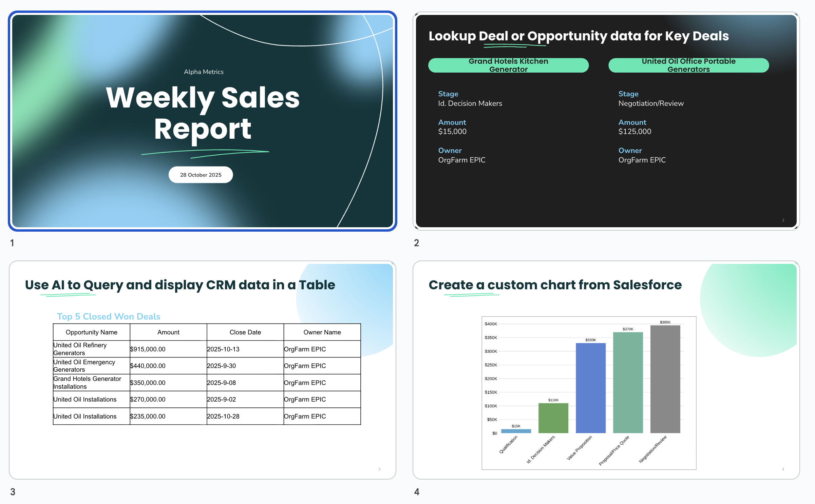Click the 'Grand Hotels Generator Installations' table cell
Viewport: 815px width, 504px height.
point(92,383)
